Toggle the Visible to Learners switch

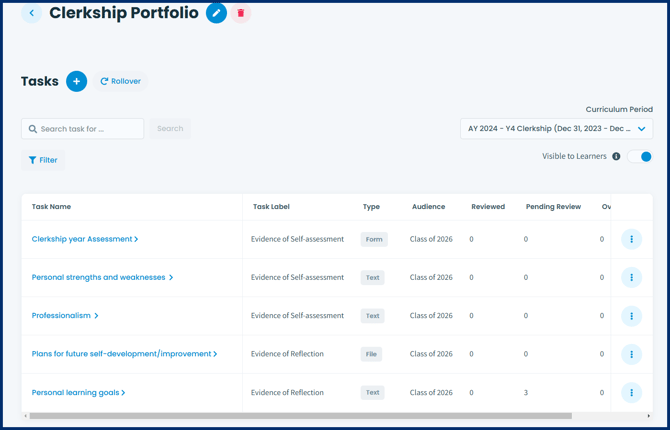[x=640, y=156]
